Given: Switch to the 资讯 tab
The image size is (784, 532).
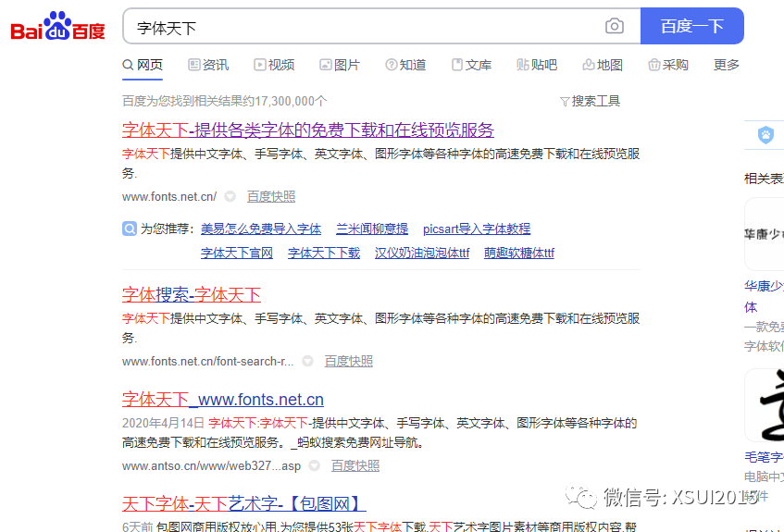Looking at the screenshot, I should [x=208, y=65].
